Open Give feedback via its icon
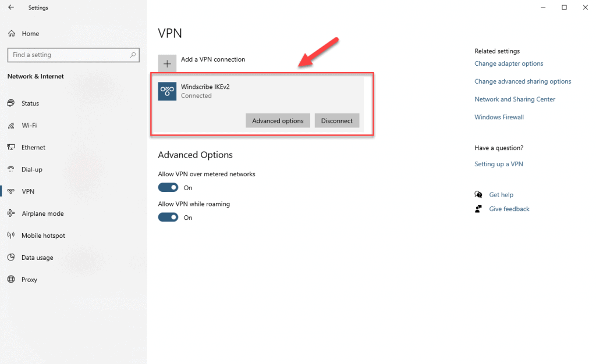This screenshot has width=596, height=364. (478, 209)
